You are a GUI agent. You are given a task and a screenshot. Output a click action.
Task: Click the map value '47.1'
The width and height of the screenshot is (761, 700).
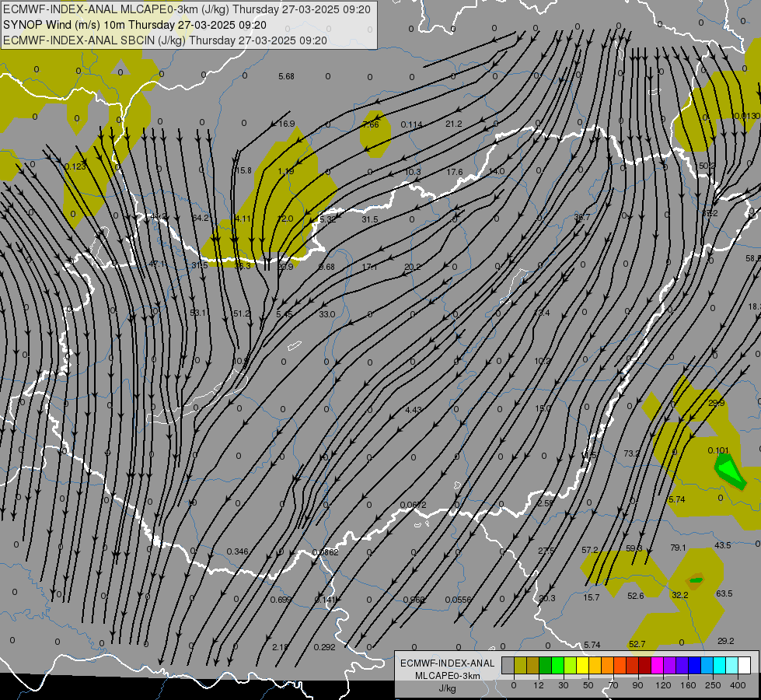coord(157,264)
